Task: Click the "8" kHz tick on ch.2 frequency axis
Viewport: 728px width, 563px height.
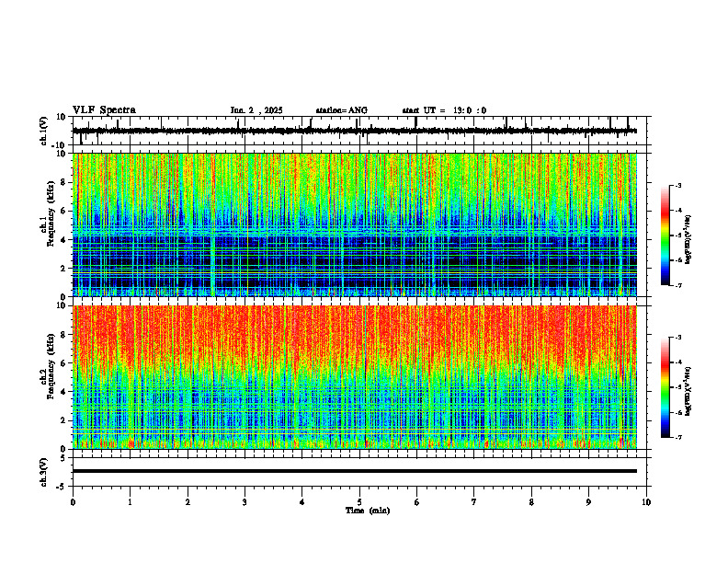Action: [x=64, y=335]
